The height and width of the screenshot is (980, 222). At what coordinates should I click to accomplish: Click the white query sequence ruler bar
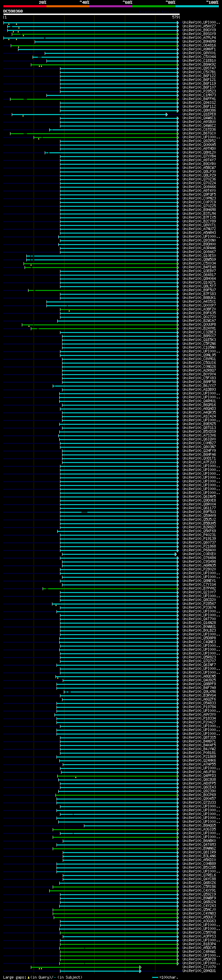(x=92, y=14)
